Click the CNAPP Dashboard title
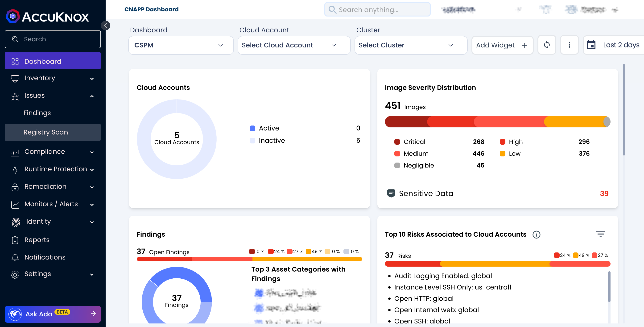644x327 pixels. [x=151, y=9]
